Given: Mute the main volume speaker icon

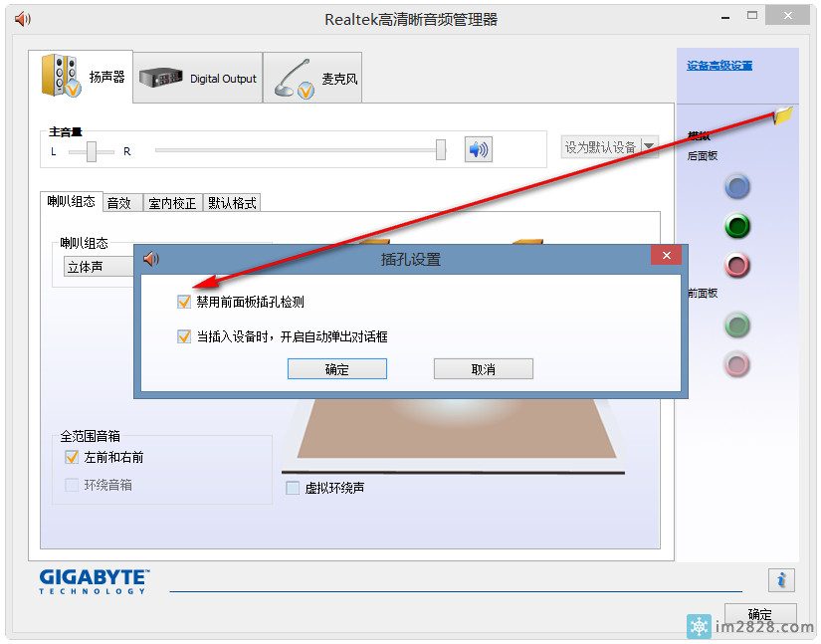Looking at the screenshot, I should point(479,149).
